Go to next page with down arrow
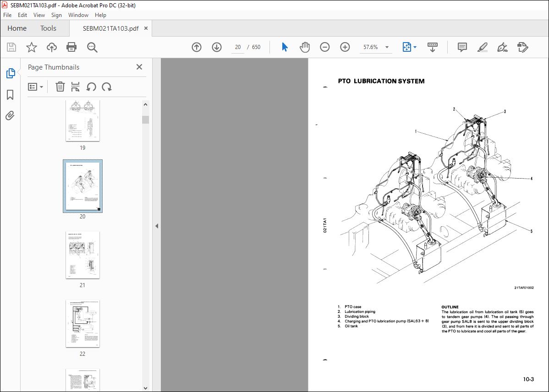The width and height of the screenshot is (549, 392). point(217,47)
